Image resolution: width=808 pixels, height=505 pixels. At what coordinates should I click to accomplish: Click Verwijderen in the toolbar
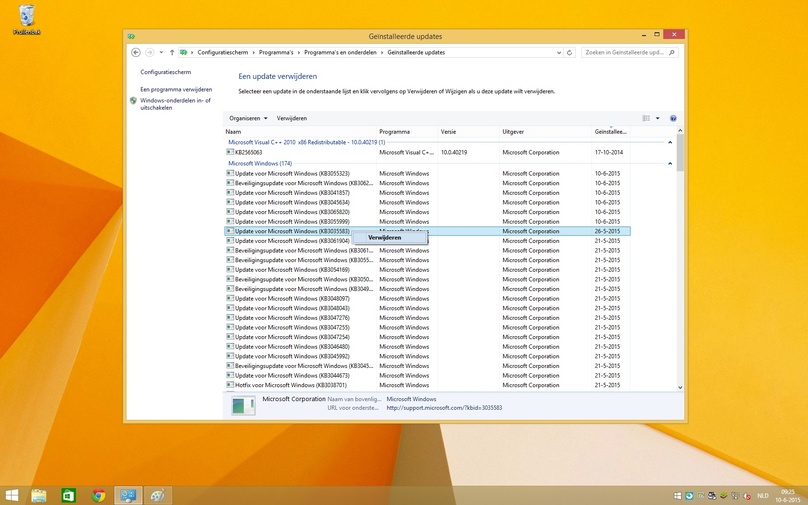pyautogui.click(x=292, y=119)
